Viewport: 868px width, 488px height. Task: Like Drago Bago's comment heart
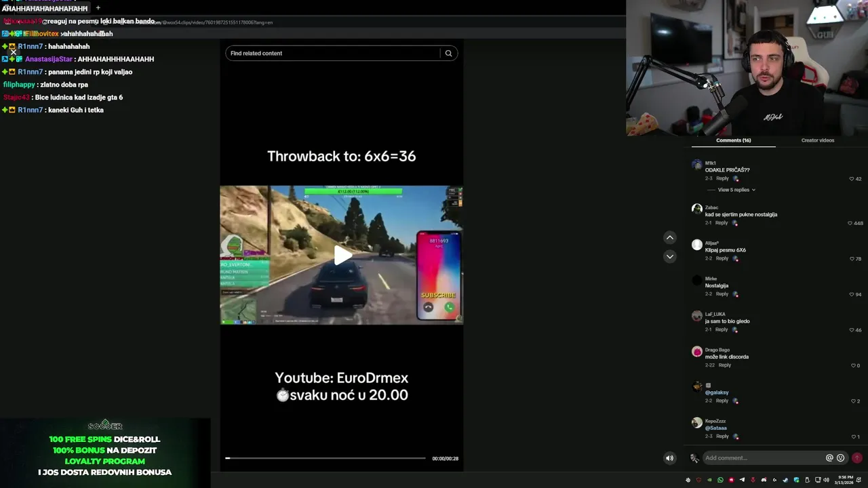pyautogui.click(x=854, y=365)
